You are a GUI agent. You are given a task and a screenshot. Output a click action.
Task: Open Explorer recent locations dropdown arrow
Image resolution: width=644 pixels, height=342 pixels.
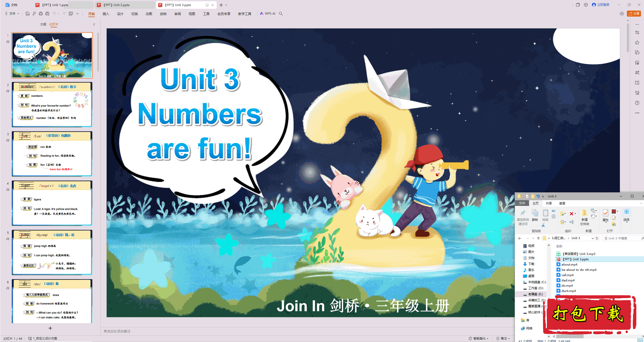[533, 238]
